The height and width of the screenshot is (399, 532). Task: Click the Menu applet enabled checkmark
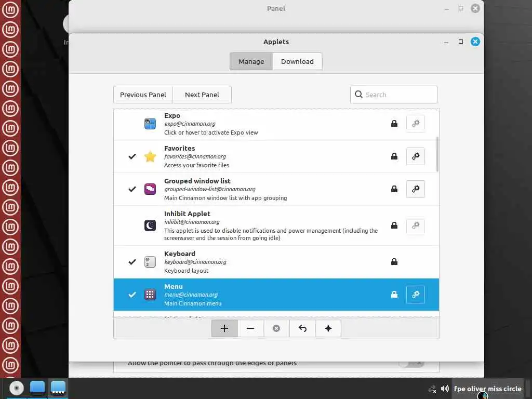pyautogui.click(x=132, y=295)
